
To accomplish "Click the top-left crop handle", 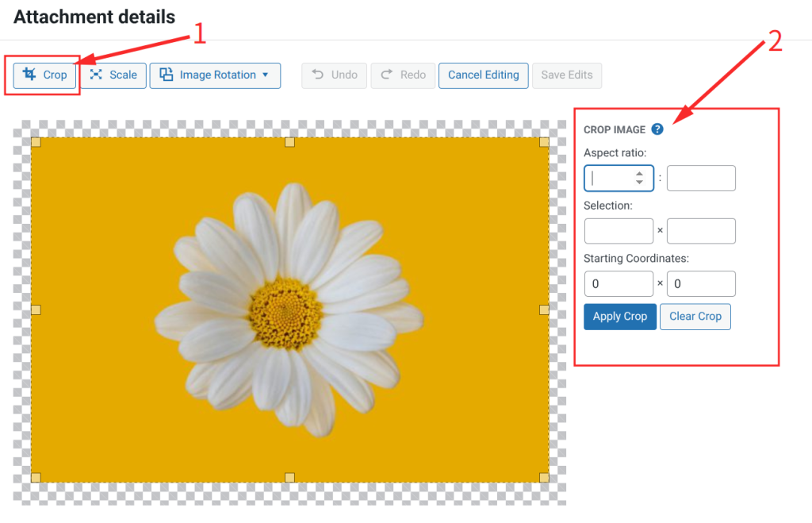I will pos(36,142).
